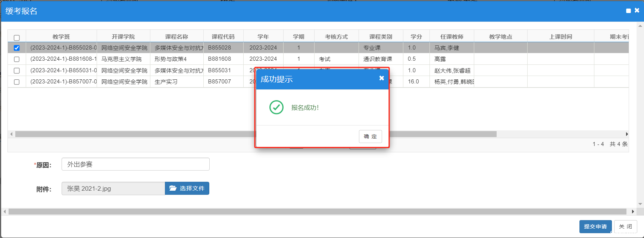This screenshot has height=238, width=644.
Task: Maximize the 缓考报名 dialog window
Action: pyautogui.click(x=628, y=11)
